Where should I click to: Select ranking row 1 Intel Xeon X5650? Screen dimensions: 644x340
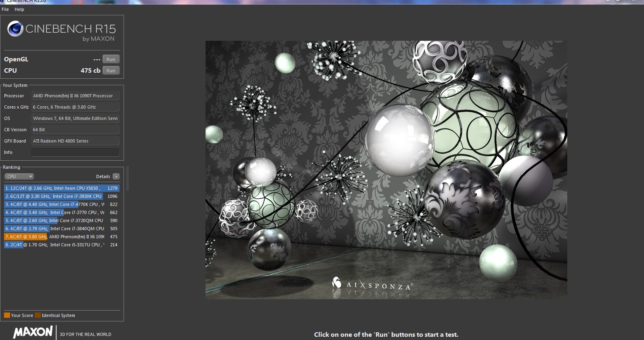pos(62,188)
